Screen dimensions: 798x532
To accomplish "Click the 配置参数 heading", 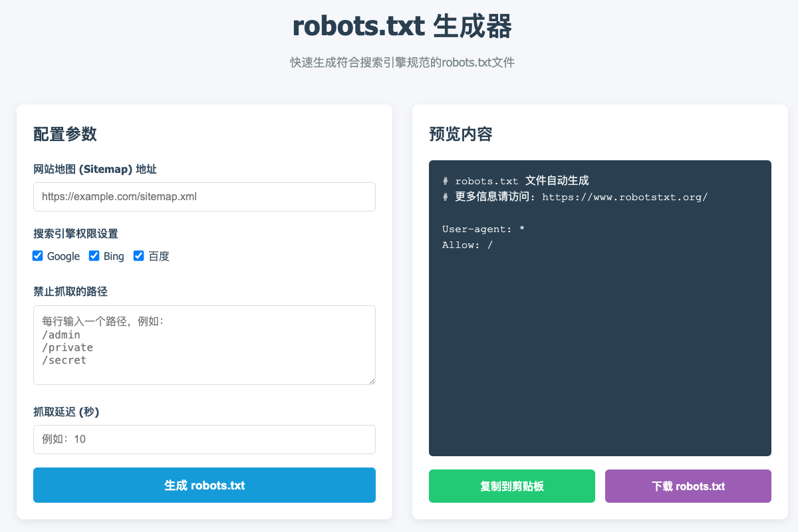I will point(65,134).
